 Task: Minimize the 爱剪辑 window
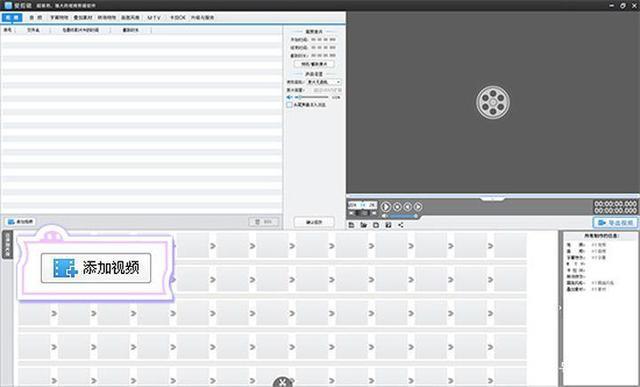pyautogui.click(x=611, y=5)
